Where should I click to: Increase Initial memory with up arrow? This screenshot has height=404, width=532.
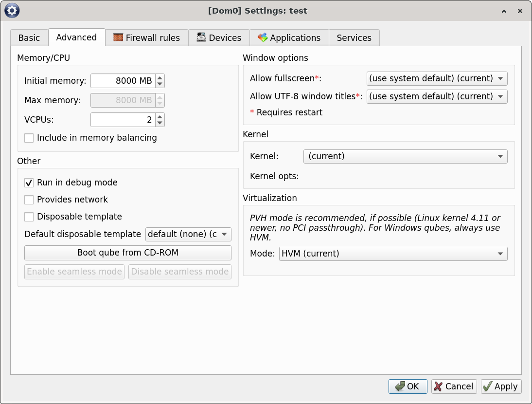[160, 77]
